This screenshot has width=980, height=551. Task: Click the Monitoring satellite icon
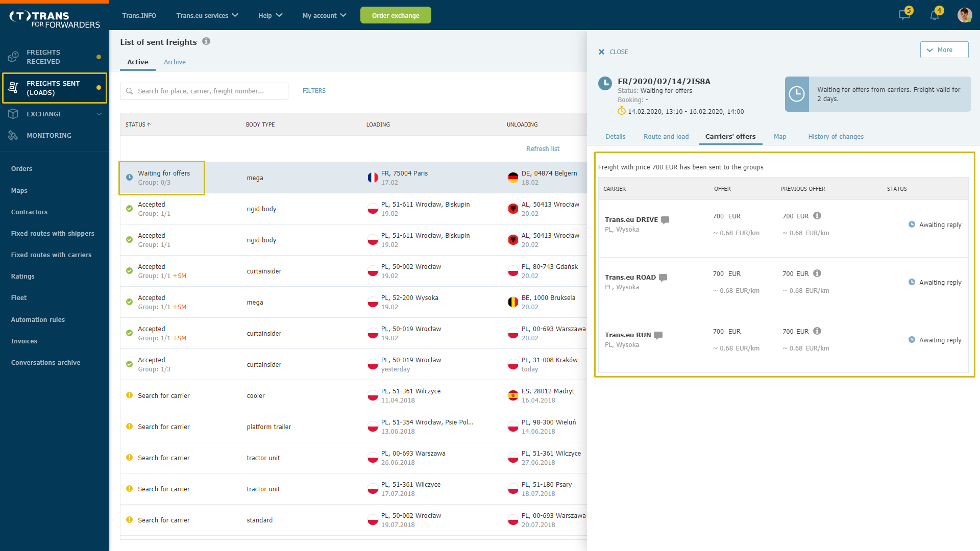click(x=13, y=135)
